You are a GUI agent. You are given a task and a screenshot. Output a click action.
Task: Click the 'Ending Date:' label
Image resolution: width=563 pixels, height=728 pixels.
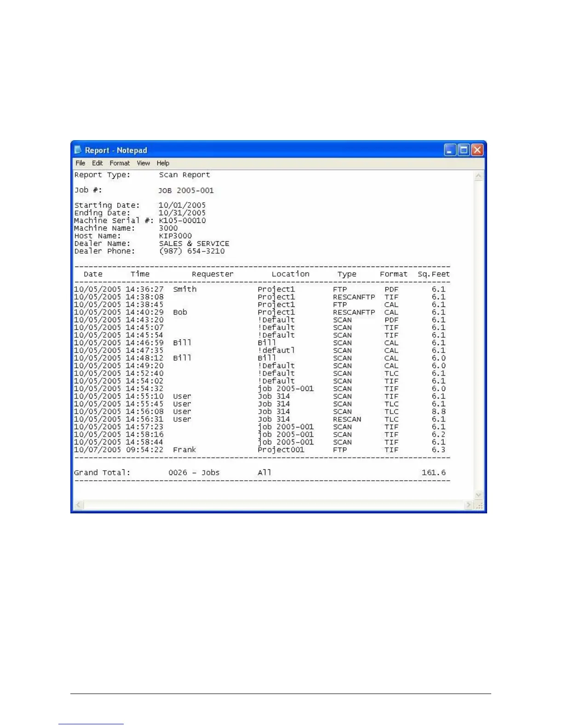coord(102,213)
